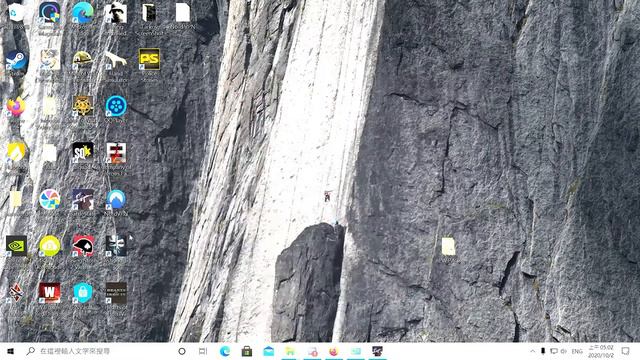Open the cyan hexagon padlock shortcut
Viewport: 640px width, 360px height.
(x=83, y=293)
